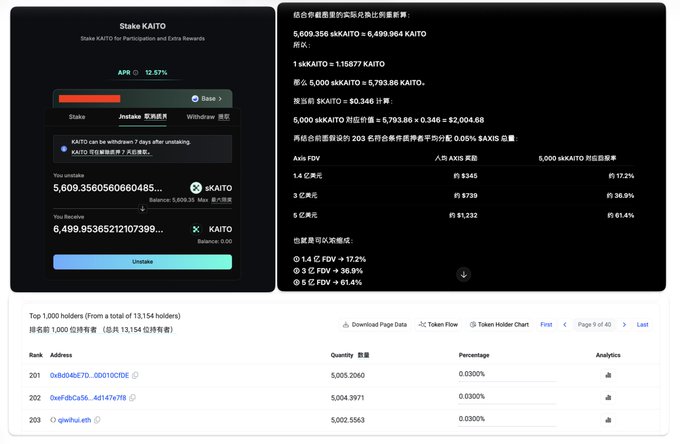Go to next holders page arrow

624,324
